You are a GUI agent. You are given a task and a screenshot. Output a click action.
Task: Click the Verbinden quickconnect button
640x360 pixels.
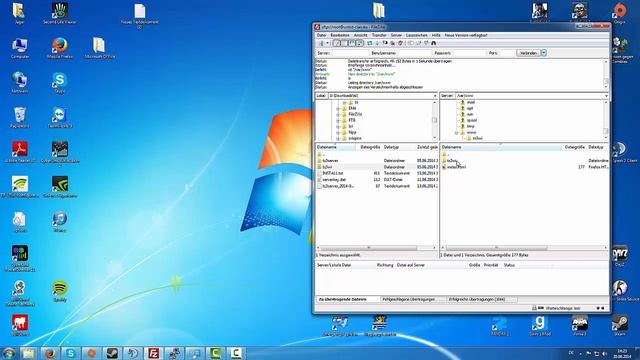(528, 53)
